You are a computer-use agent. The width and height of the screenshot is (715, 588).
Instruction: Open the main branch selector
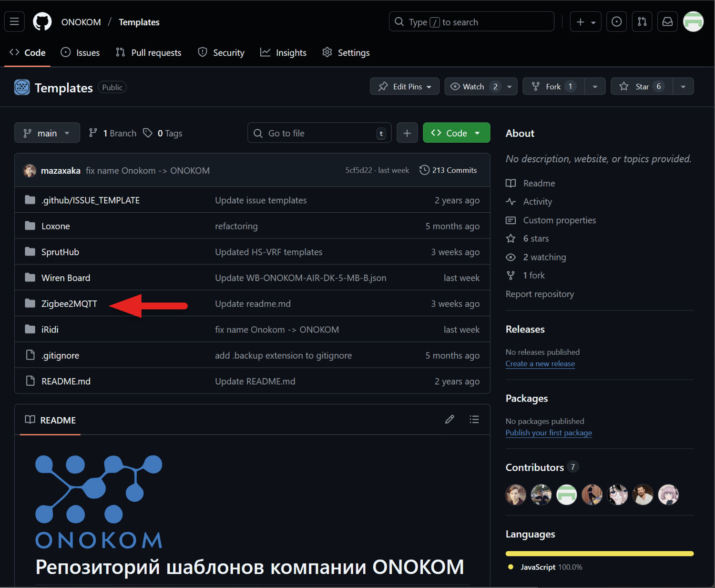point(47,133)
